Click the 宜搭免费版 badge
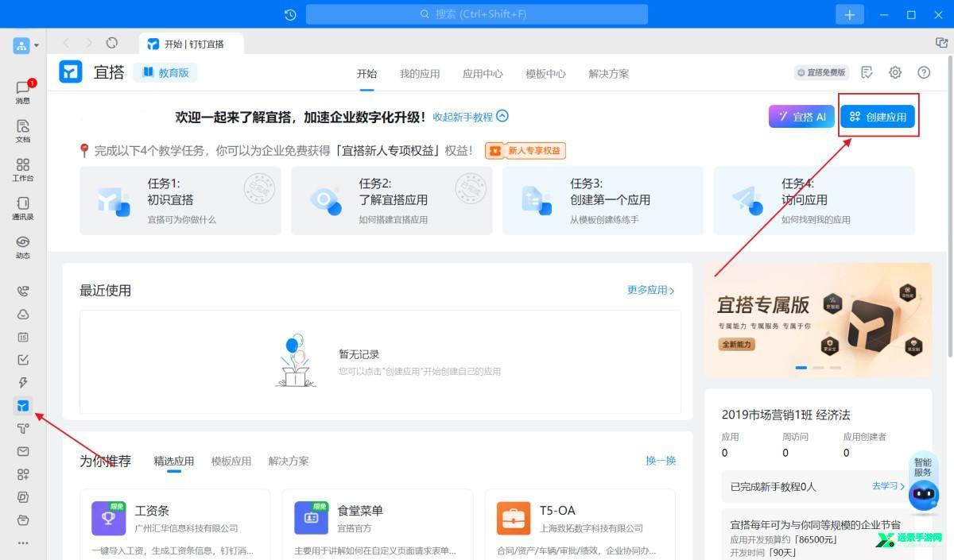The image size is (954, 560). pos(821,72)
